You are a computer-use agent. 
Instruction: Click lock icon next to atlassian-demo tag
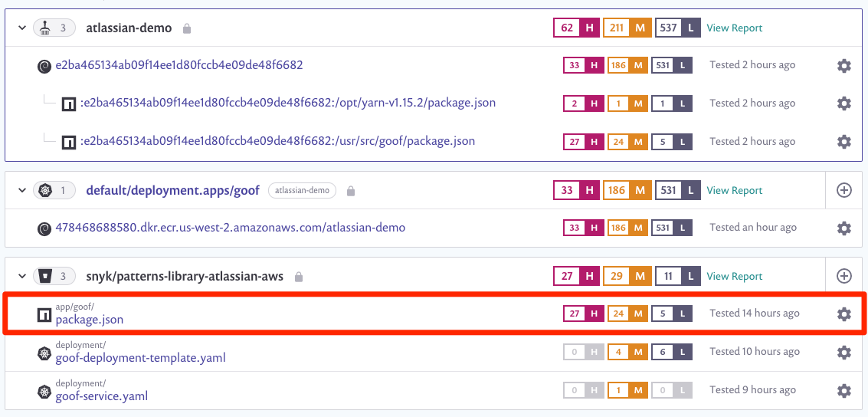pyautogui.click(x=350, y=191)
